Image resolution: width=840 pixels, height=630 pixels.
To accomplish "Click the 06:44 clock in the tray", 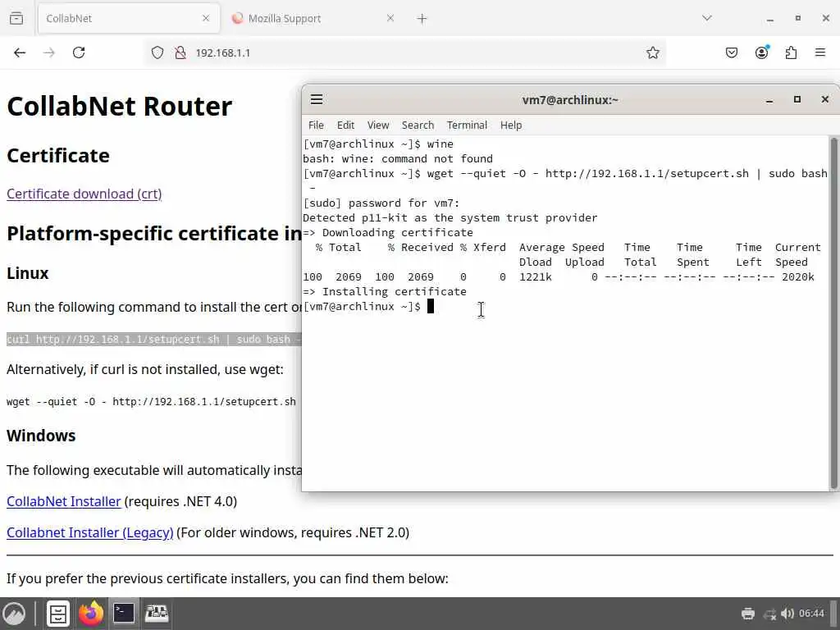I will [x=811, y=614].
